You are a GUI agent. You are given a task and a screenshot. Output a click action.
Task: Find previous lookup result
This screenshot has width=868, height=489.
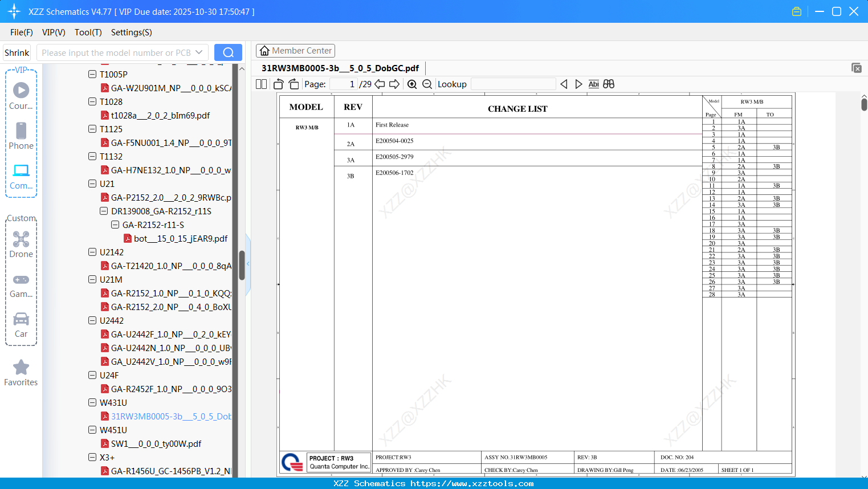click(x=564, y=84)
